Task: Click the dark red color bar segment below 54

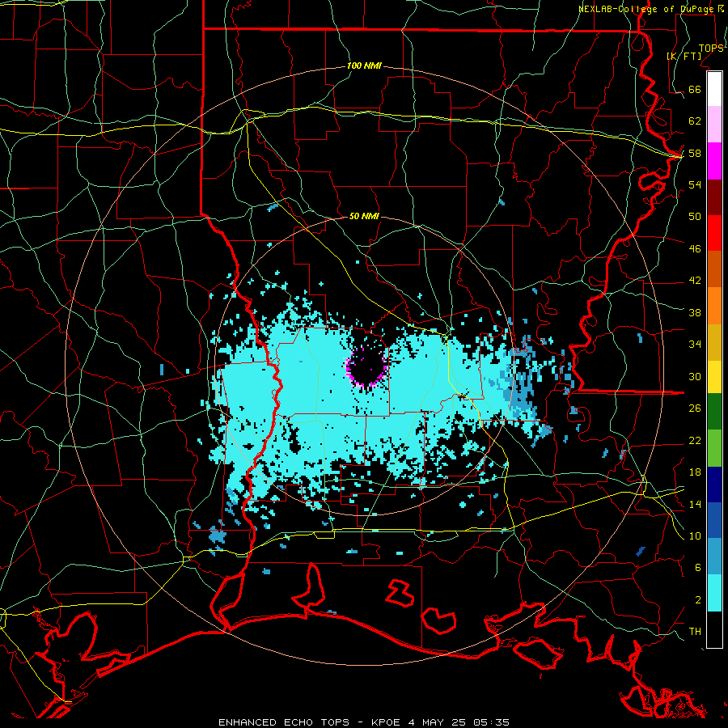Action: 714,197
